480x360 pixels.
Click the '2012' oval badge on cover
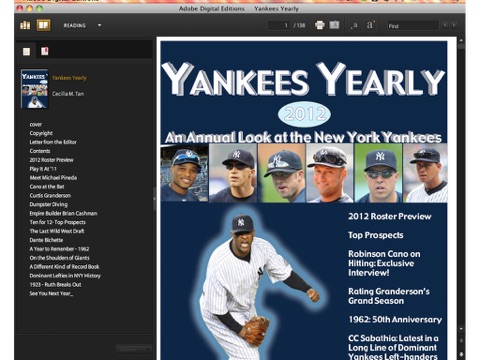304,115
